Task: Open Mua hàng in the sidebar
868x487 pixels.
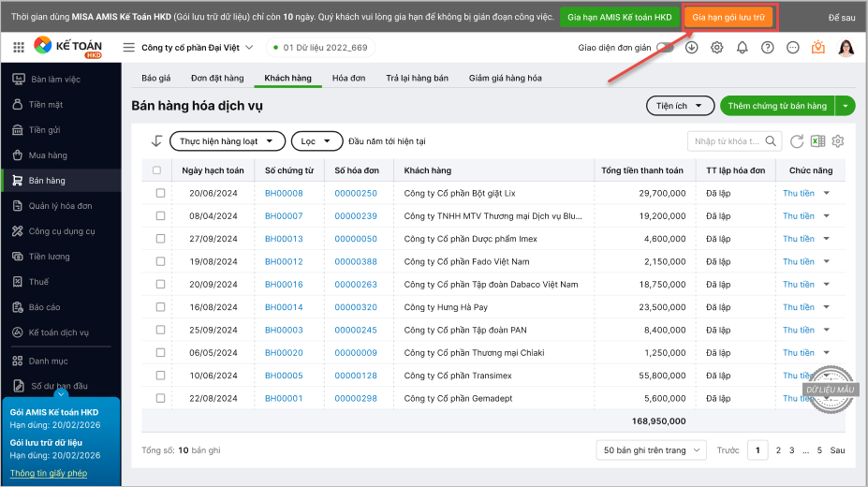Action: [x=48, y=155]
